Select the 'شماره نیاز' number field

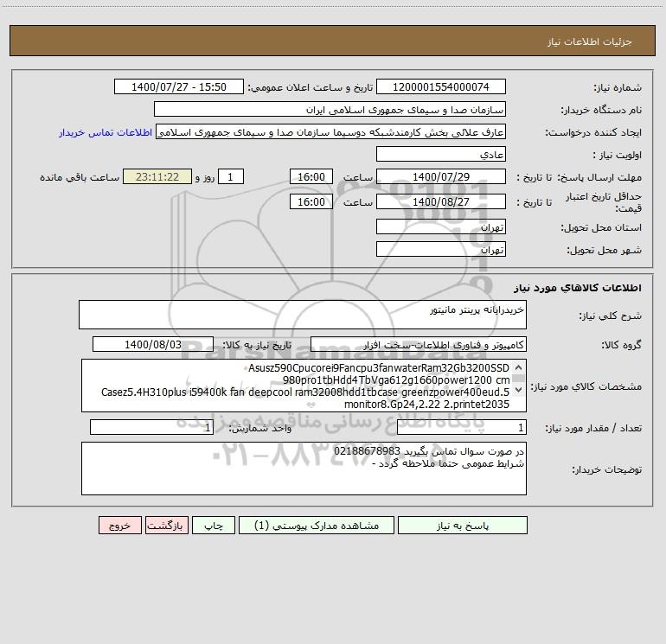point(441,87)
